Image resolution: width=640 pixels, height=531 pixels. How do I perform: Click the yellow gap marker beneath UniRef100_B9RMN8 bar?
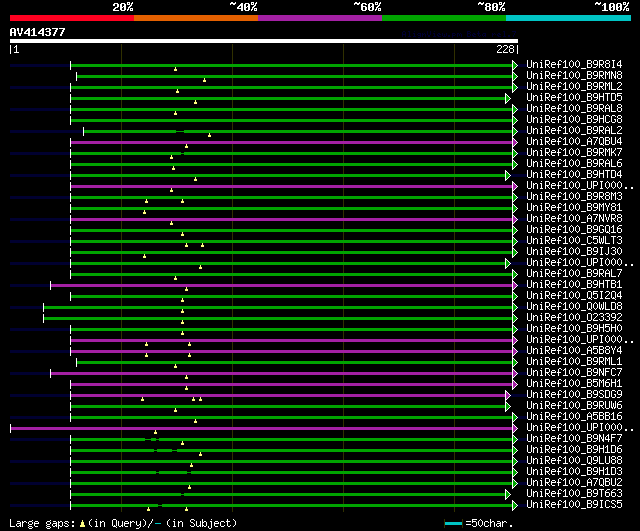pyautogui.click(x=204, y=80)
